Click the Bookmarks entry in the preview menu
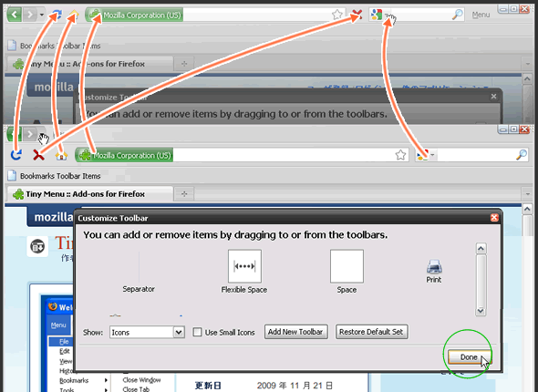Viewport: 538px width, 392px height. [x=74, y=380]
